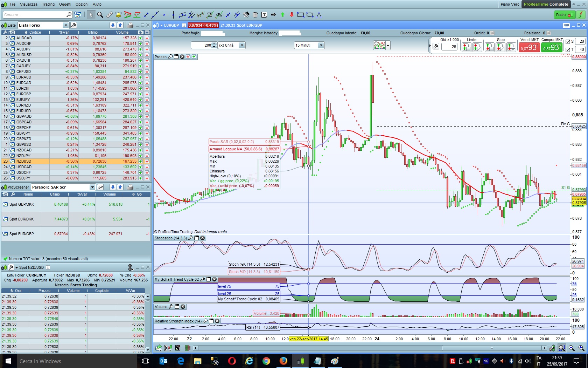
Task: Open the 15 Minuti timeframe dropdown
Action: 321,45
